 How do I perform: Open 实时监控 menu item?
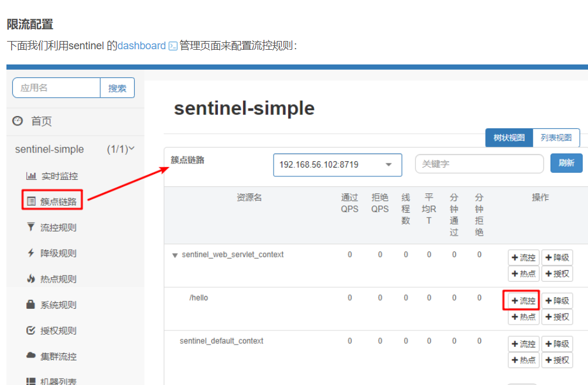[60, 176]
